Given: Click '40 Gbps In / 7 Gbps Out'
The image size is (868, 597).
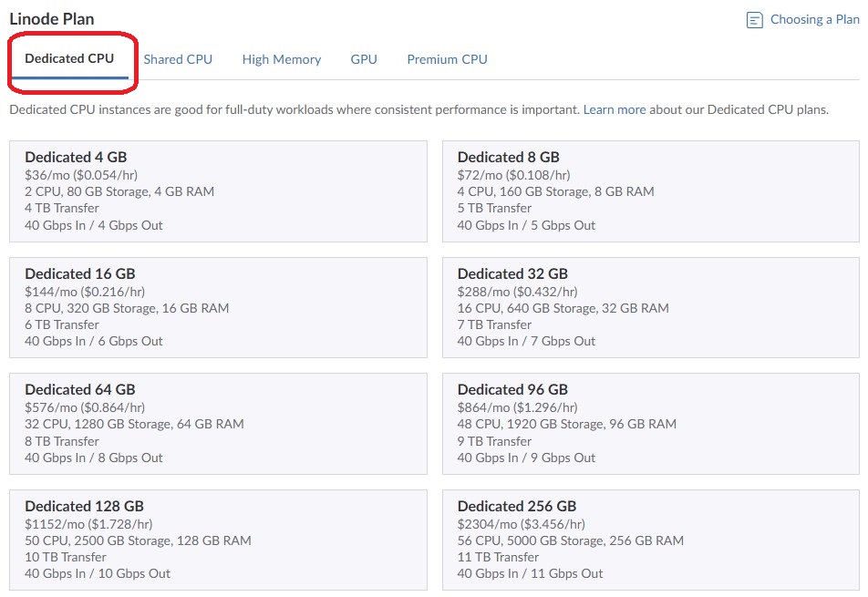Looking at the screenshot, I should (x=526, y=342).
